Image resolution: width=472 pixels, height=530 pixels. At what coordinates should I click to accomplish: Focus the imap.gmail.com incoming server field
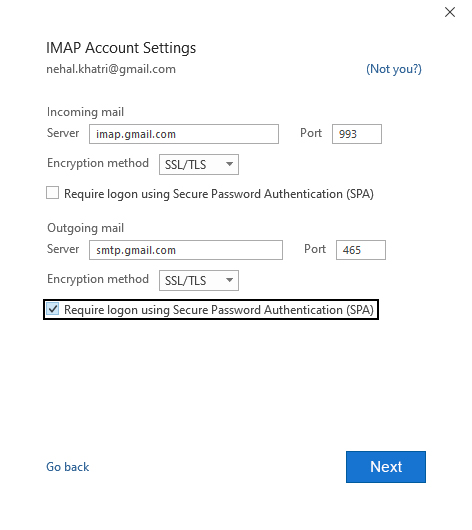coord(184,134)
